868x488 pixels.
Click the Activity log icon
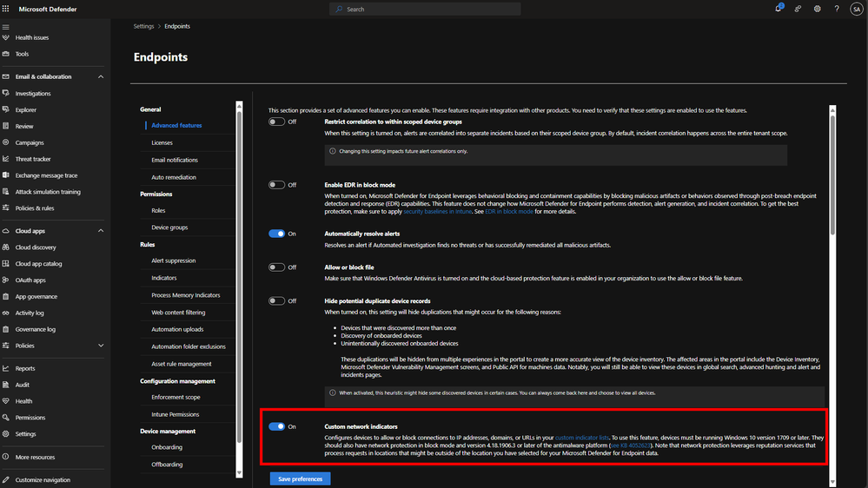click(5, 313)
